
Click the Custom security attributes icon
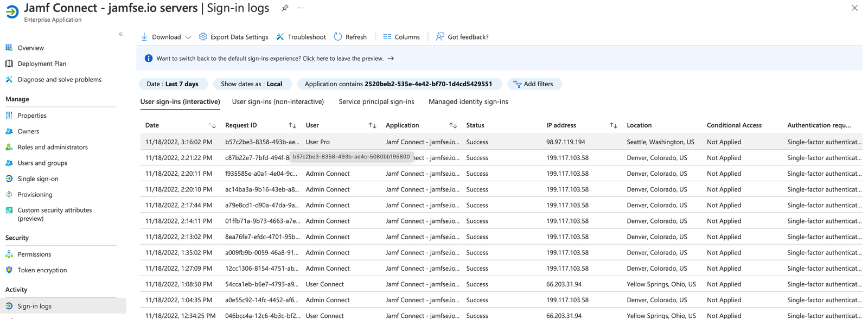tap(9, 210)
